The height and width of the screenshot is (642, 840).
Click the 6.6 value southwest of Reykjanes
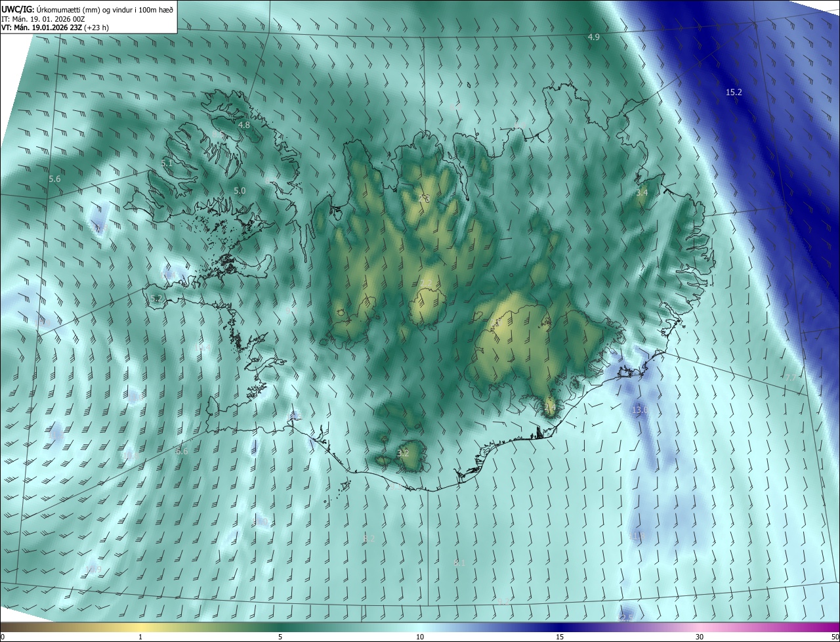pos(182,451)
